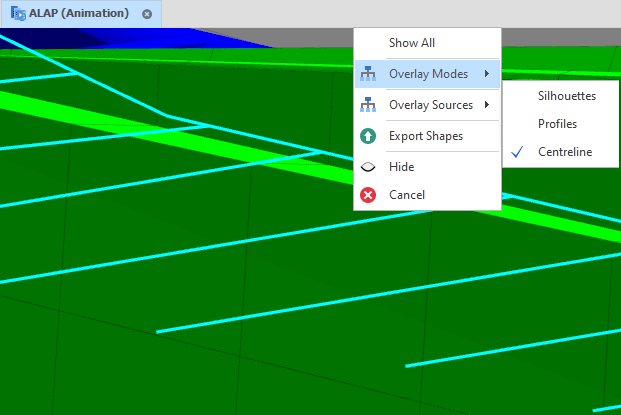Open the Overlay Modes submenu

(427, 74)
